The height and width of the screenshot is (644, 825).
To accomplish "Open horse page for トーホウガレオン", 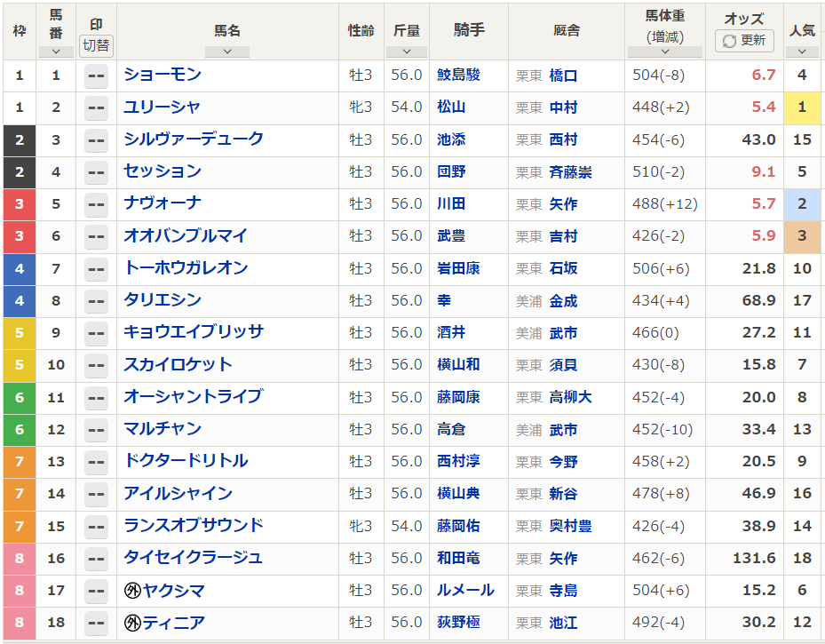I will click(x=186, y=268).
